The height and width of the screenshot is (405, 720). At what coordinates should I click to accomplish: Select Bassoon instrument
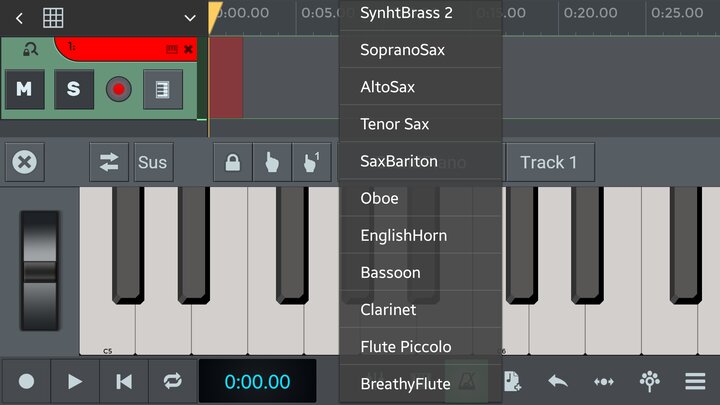click(x=421, y=273)
